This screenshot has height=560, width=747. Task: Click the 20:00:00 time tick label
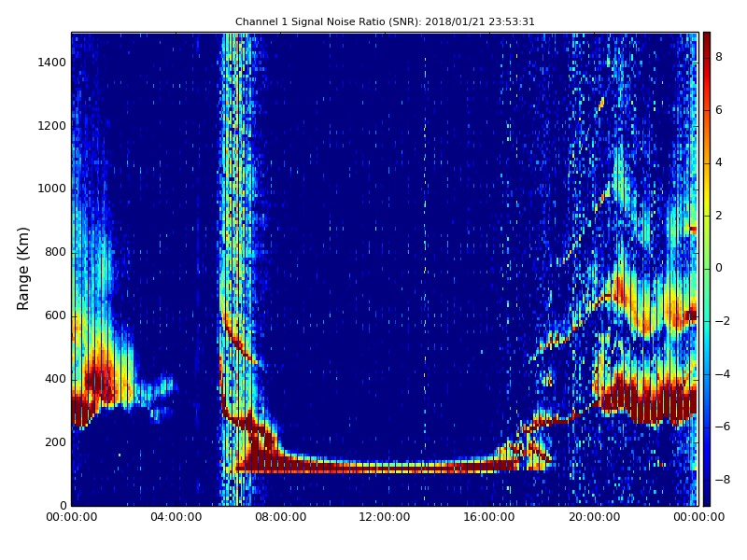(594, 517)
